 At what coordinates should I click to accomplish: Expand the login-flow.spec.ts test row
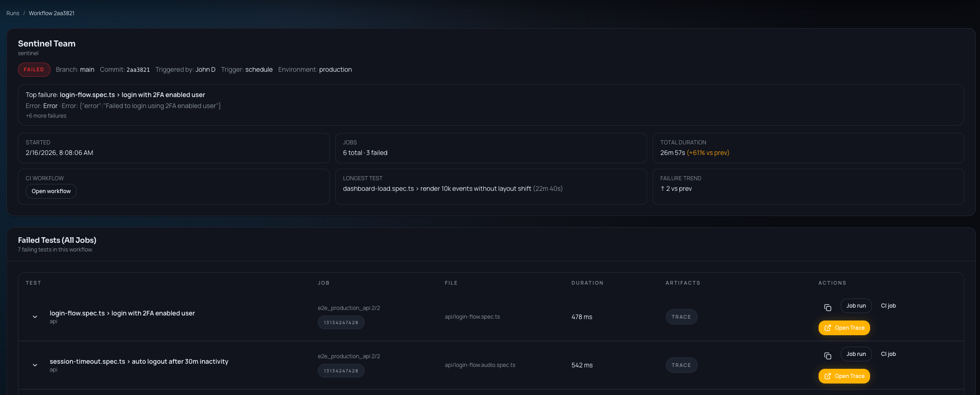click(35, 317)
